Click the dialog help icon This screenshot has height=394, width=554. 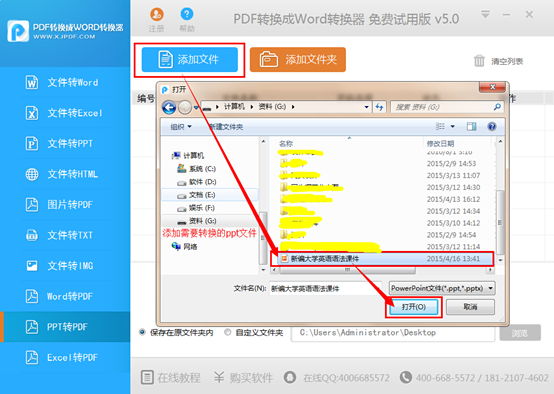pos(491,127)
